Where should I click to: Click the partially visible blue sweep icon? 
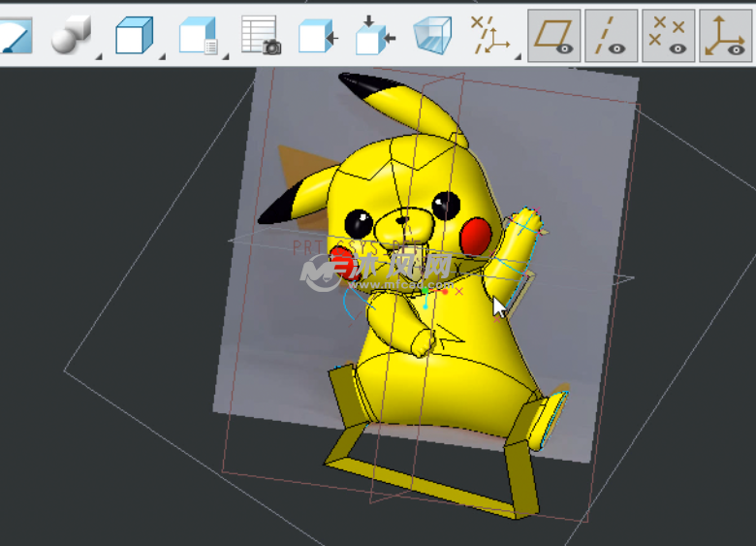pyautogui.click(x=16, y=35)
